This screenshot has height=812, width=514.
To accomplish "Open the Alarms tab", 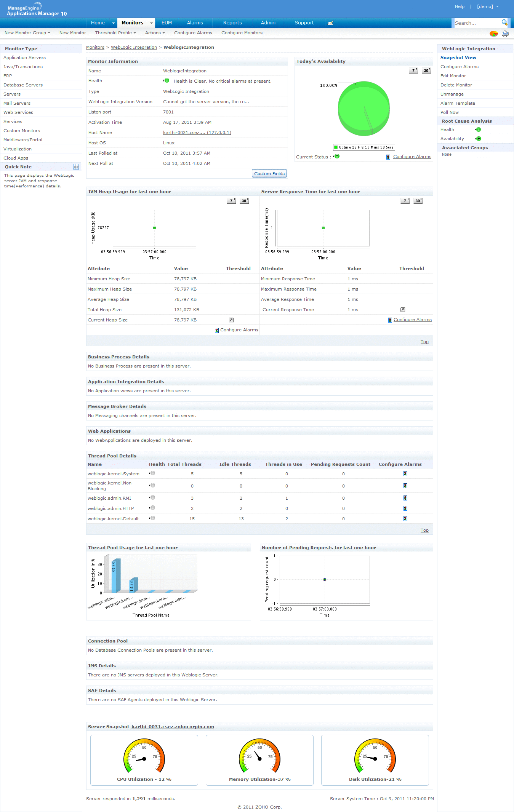I will point(195,23).
